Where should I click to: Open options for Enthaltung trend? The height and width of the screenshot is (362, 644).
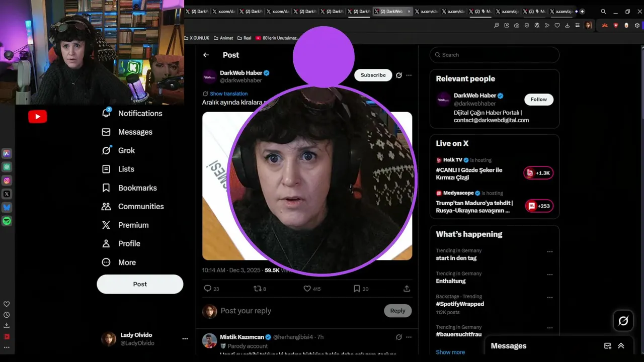pos(550,275)
